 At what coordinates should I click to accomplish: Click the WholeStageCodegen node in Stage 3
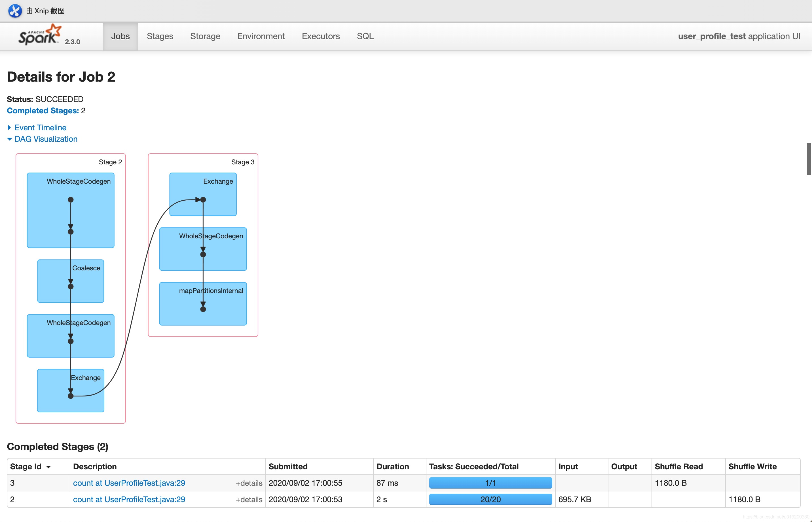click(x=203, y=249)
